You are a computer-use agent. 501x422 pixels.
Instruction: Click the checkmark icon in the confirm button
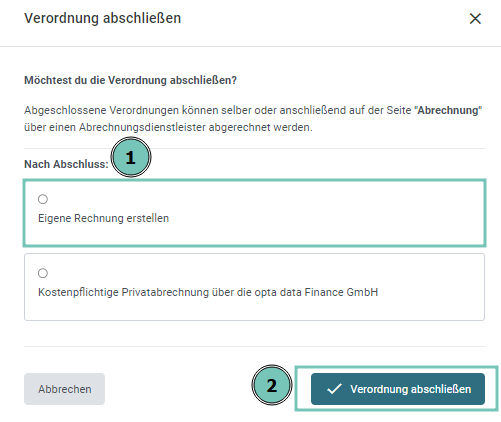(x=334, y=389)
